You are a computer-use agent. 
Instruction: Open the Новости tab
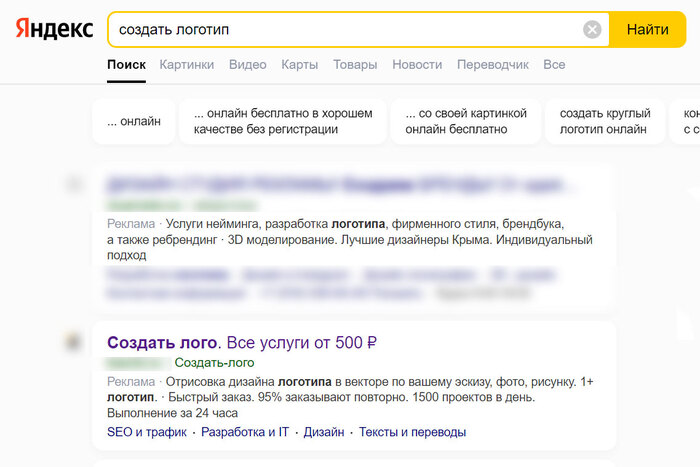pos(417,65)
